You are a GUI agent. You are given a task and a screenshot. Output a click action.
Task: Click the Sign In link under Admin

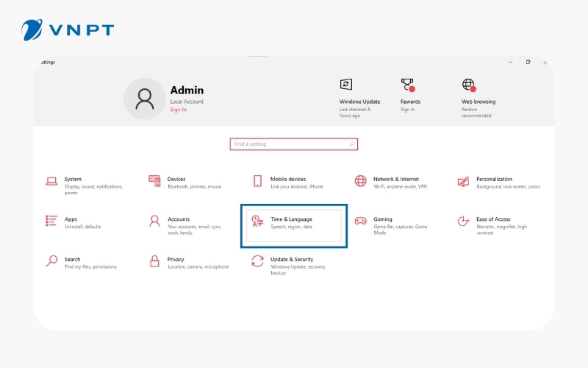(178, 110)
